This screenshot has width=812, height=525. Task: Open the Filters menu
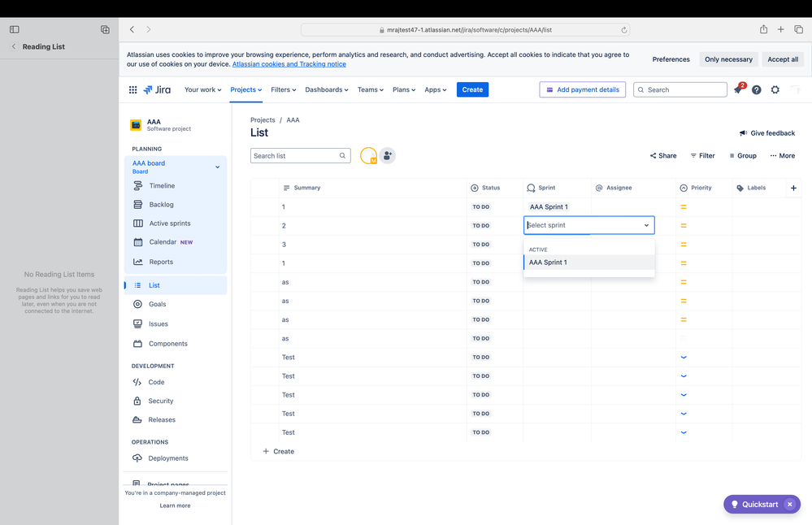284,89
